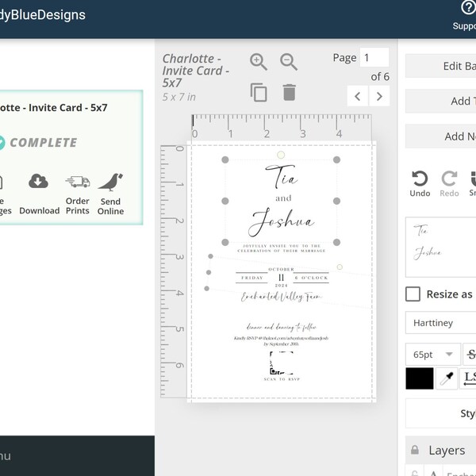Click the zoom in magnifier icon
Image resolution: width=476 pixels, height=476 pixels.
[x=259, y=62]
